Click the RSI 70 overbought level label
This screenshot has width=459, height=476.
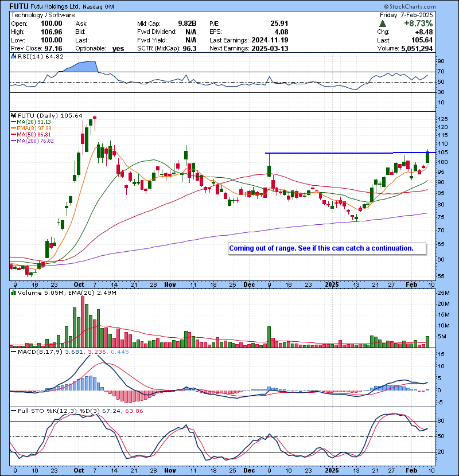click(441, 72)
